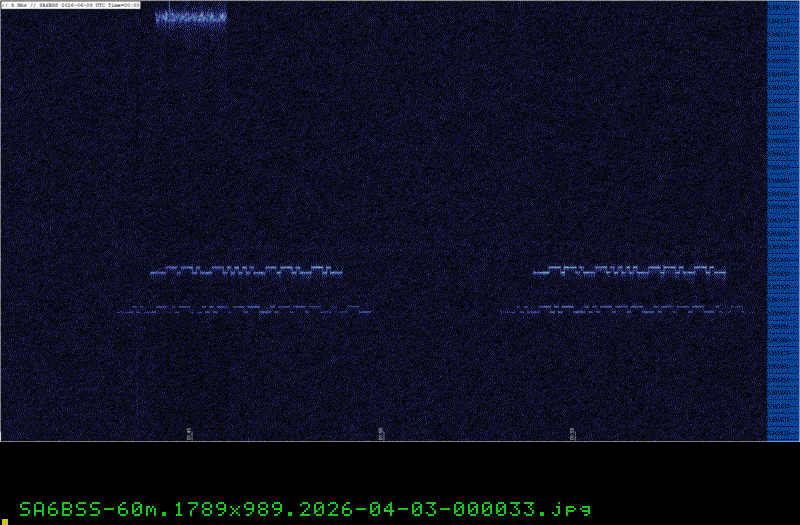Click the SA6BSS-60m jpg filename caption

click(x=305, y=509)
